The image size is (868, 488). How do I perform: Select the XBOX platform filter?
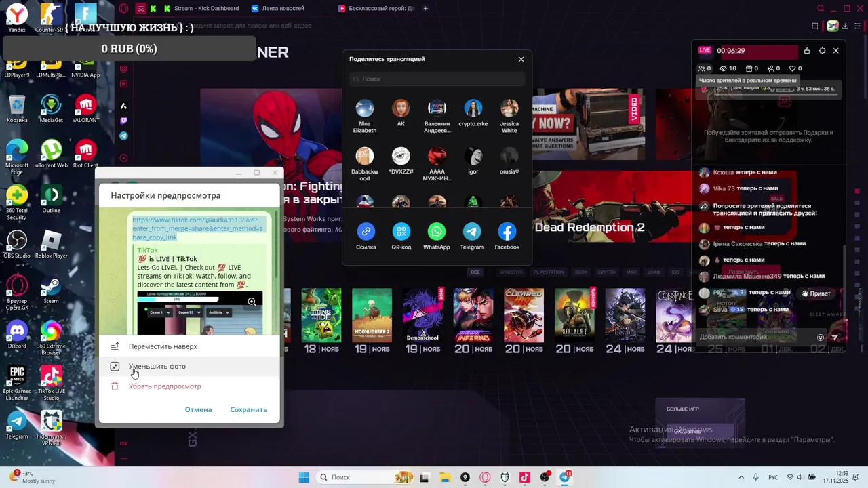(x=580, y=272)
